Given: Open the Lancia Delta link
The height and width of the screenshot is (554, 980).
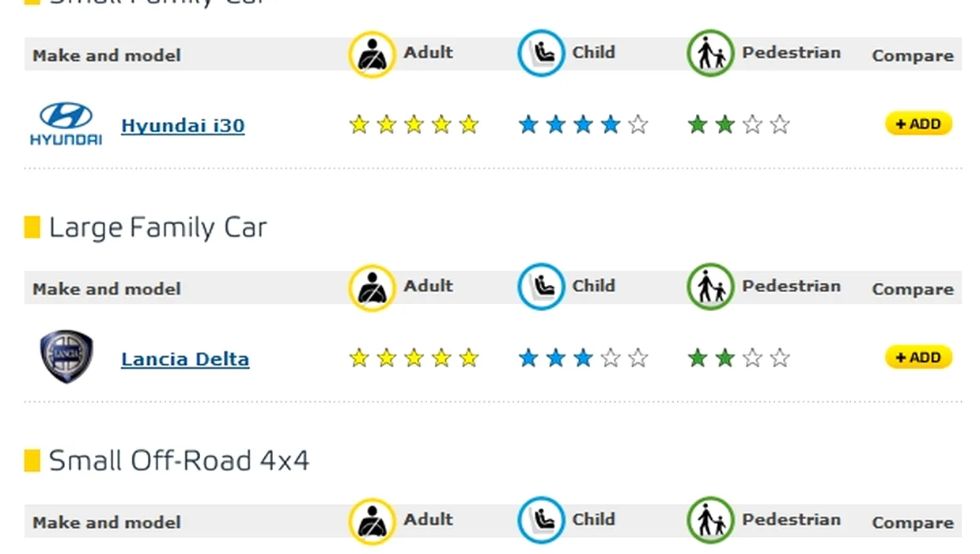Looking at the screenshot, I should [x=185, y=359].
